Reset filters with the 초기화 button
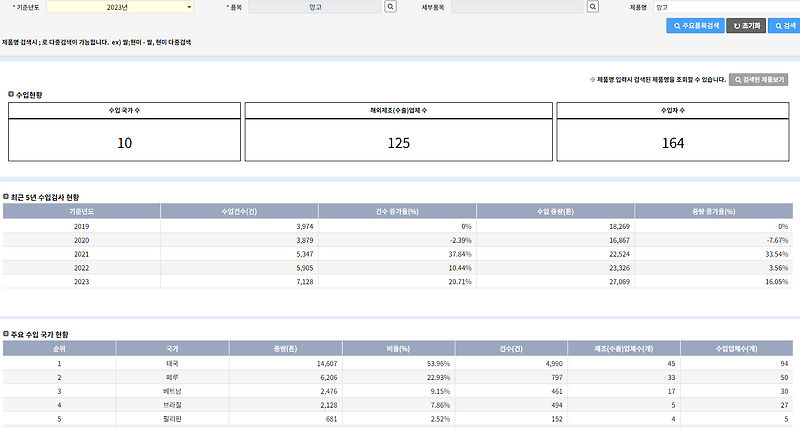 pyautogui.click(x=746, y=26)
